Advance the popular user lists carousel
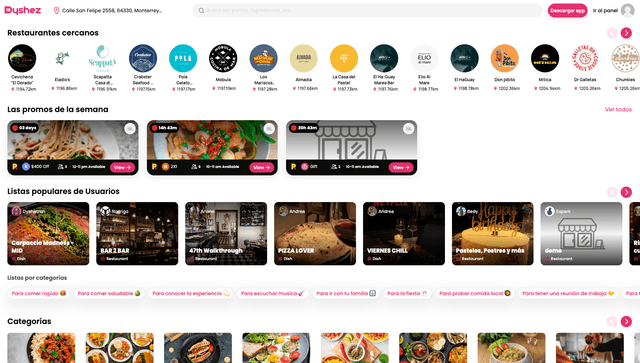The height and width of the screenshot is (363, 640). (626, 192)
